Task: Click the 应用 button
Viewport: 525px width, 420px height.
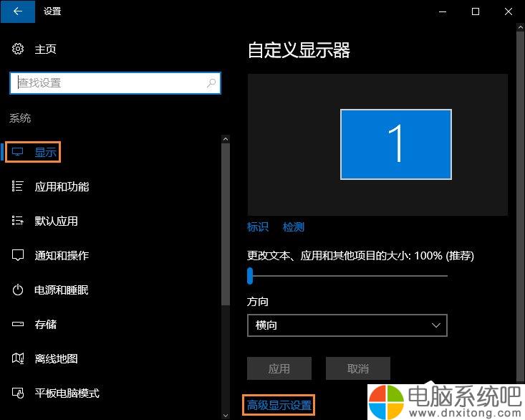Action: (x=279, y=368)
